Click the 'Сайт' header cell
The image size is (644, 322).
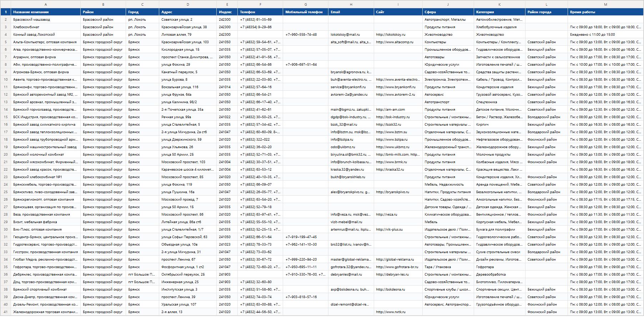(398, 12)
